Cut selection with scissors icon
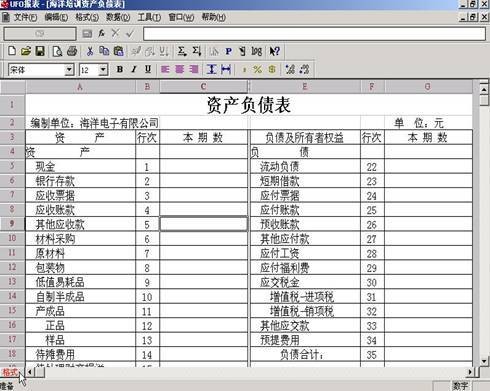The image size is (490, 391). pyautogui.click(x=90, y=51)
